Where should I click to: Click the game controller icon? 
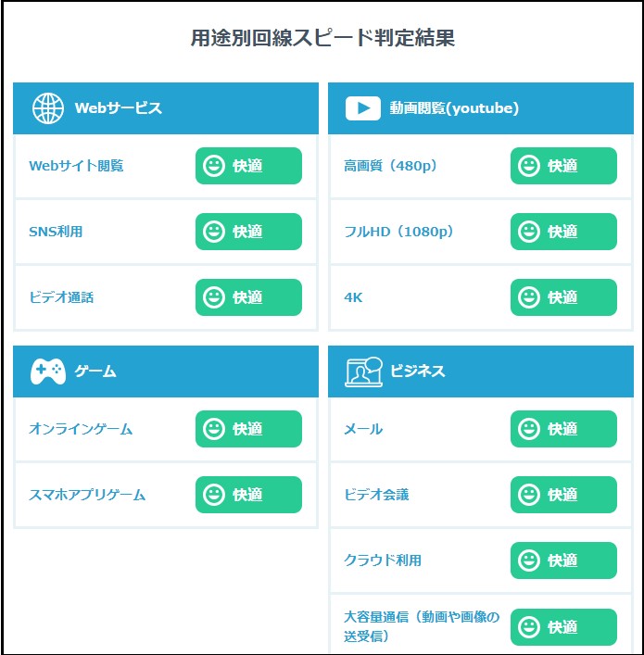point(48,372)
